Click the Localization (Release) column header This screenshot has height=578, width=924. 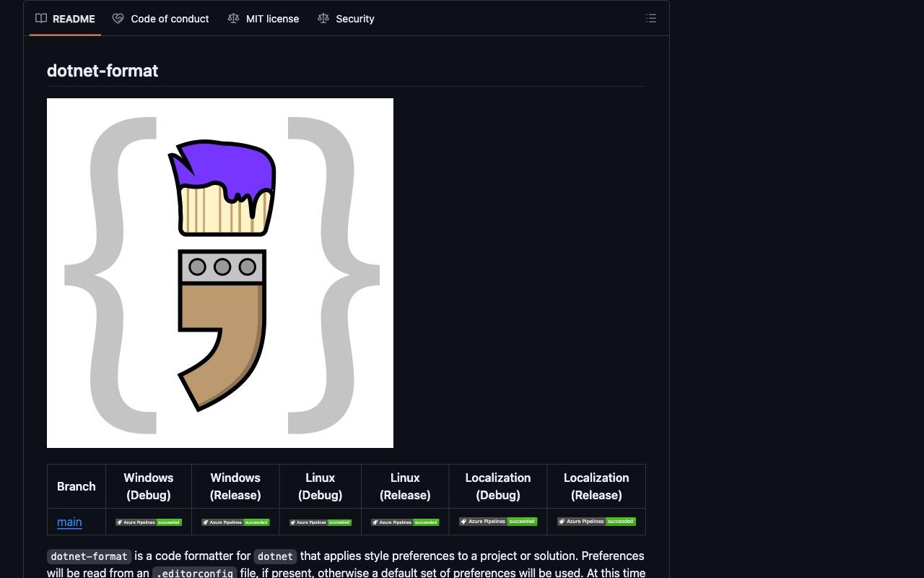point(596,486)
